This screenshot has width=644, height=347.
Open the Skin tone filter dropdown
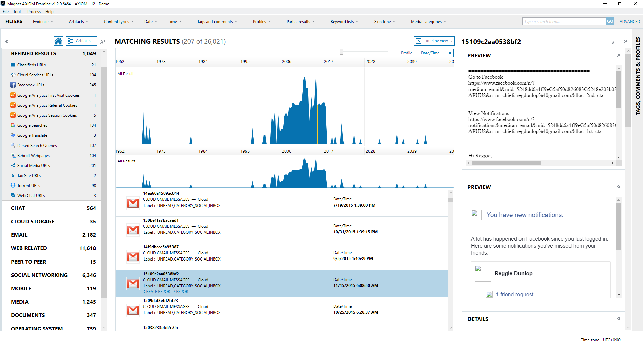(385, 22)
